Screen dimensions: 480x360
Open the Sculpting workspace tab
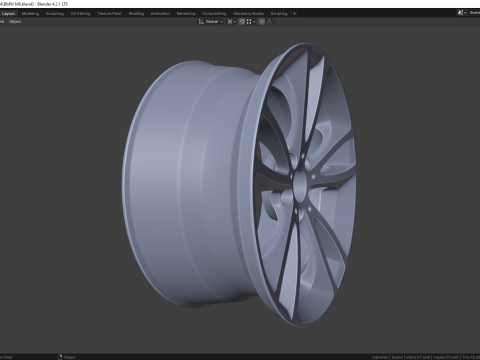coord(55,14)
